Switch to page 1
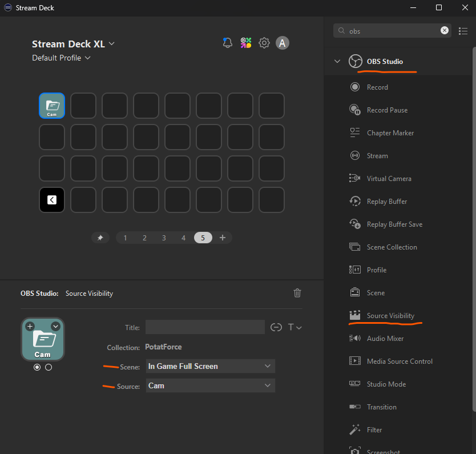 point(125,238)
